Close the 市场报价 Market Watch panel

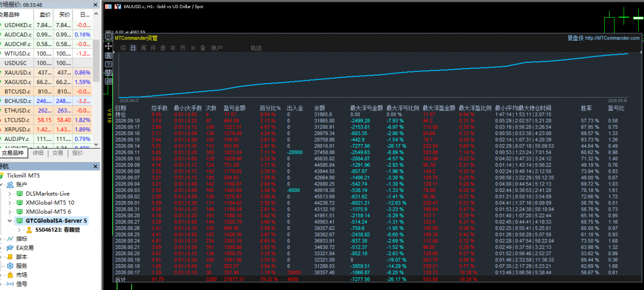click(95, 4)
